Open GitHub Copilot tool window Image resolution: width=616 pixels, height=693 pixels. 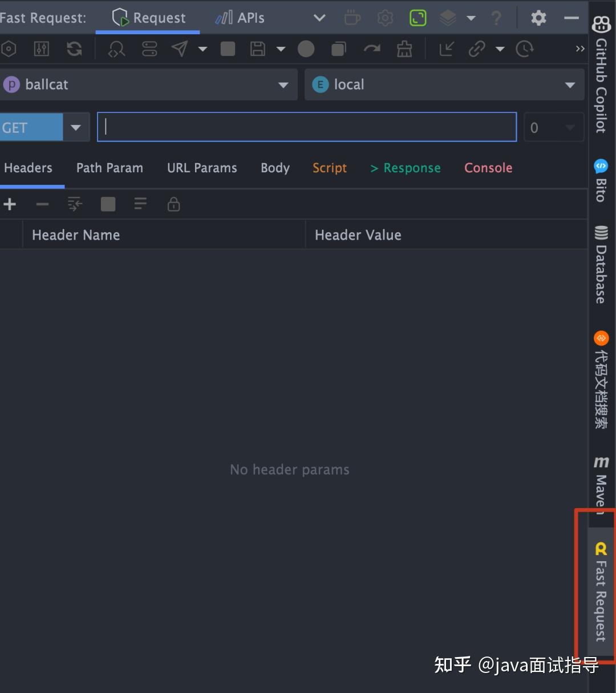(x=601, y=74)
